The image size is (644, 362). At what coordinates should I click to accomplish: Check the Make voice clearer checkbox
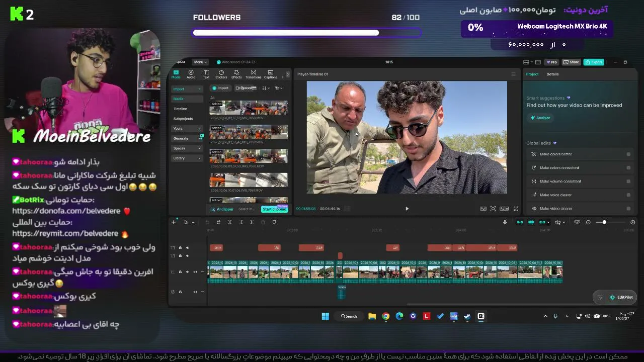pyautogui.click(x=628, y=195)
